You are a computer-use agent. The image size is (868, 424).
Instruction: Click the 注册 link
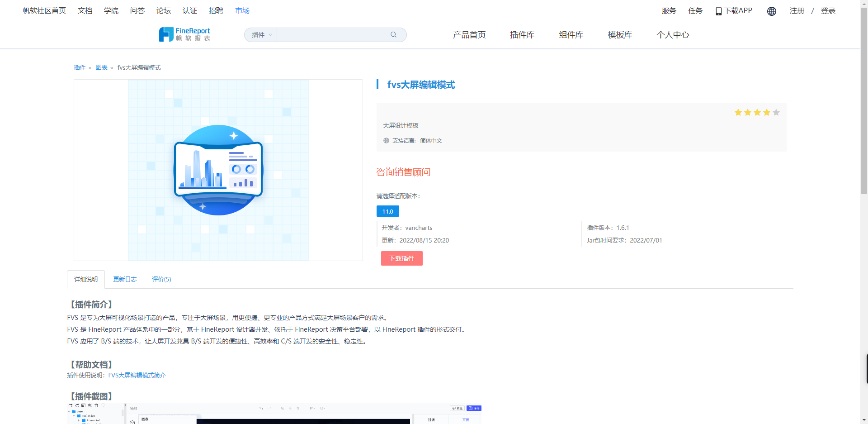click(x=797, y=11)
